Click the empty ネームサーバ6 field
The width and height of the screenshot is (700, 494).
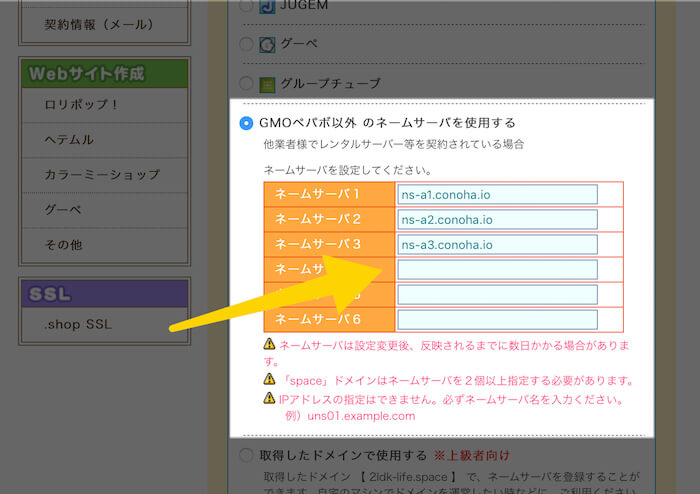[497, 320]
